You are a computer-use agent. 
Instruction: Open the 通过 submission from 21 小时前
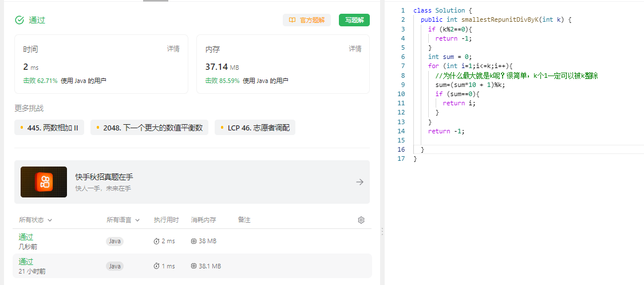tap(26, 262)
